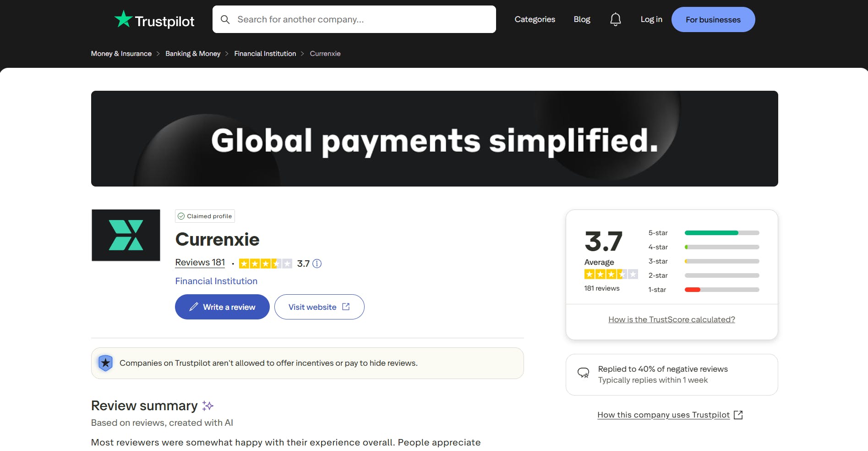Open 'How is the TrustScore calculated?' link

671,319
